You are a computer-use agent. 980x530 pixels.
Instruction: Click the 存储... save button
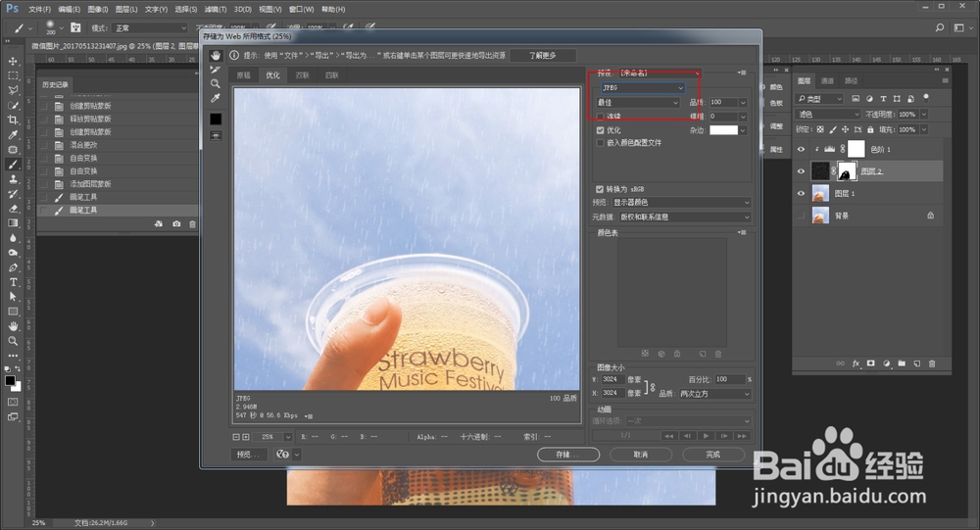568,455
